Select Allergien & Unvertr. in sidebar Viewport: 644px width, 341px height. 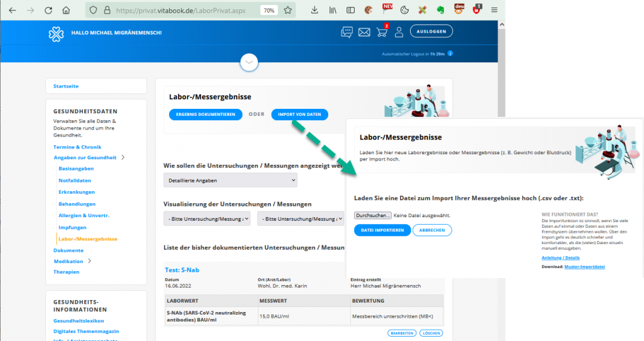point(84,215)
